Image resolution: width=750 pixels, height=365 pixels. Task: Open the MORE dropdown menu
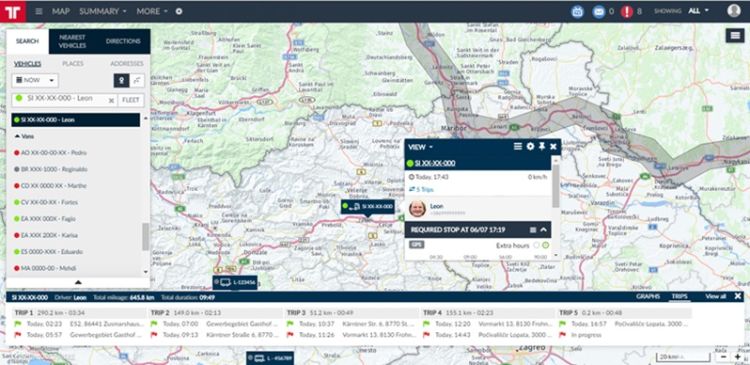click(152, 11)
